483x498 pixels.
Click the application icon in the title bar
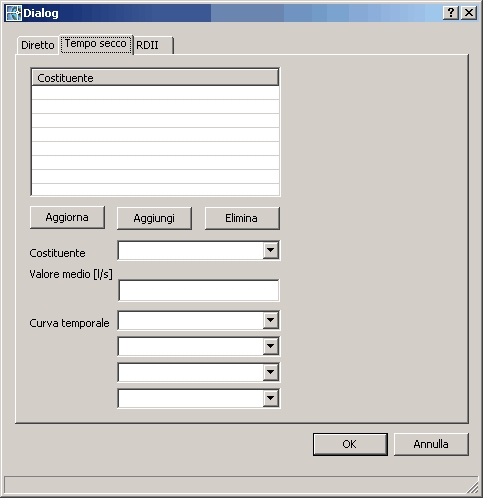(x=14, y=13)
